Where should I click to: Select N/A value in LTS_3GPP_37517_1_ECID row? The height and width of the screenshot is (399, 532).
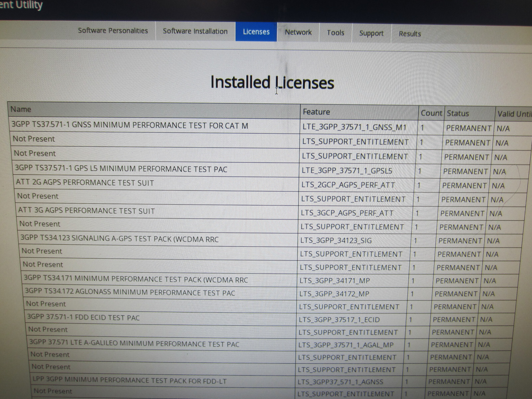pyautogui.click(x=486, y=320)
